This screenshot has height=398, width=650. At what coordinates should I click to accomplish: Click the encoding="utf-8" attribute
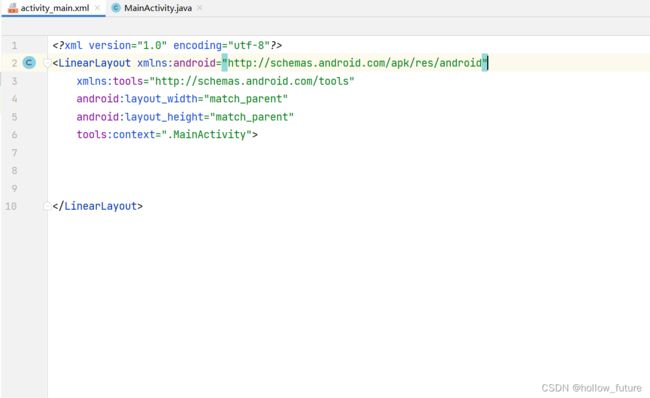[221, 45]
